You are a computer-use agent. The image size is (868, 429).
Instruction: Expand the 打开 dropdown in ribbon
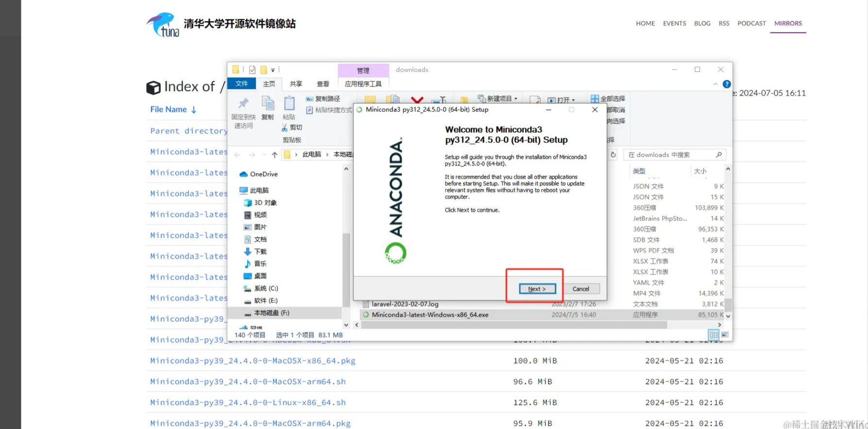point(573,100)
